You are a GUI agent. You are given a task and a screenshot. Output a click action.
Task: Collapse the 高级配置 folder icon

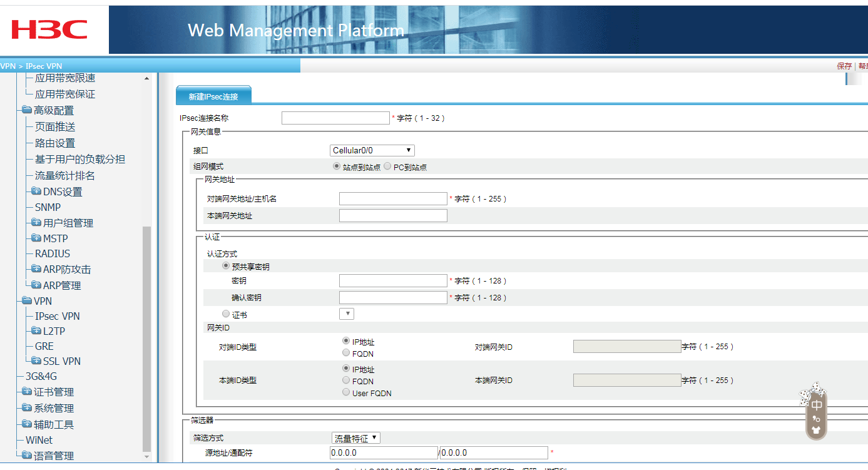point(26,110)
